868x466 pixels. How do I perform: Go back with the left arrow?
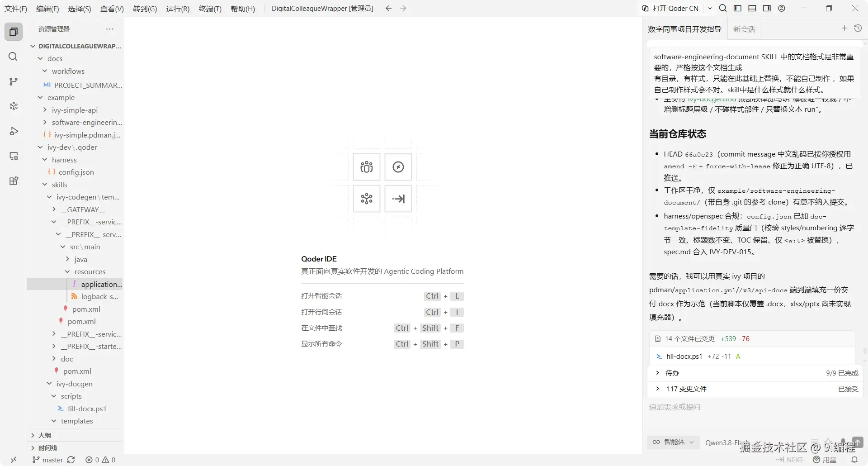(x=388, y=8)
